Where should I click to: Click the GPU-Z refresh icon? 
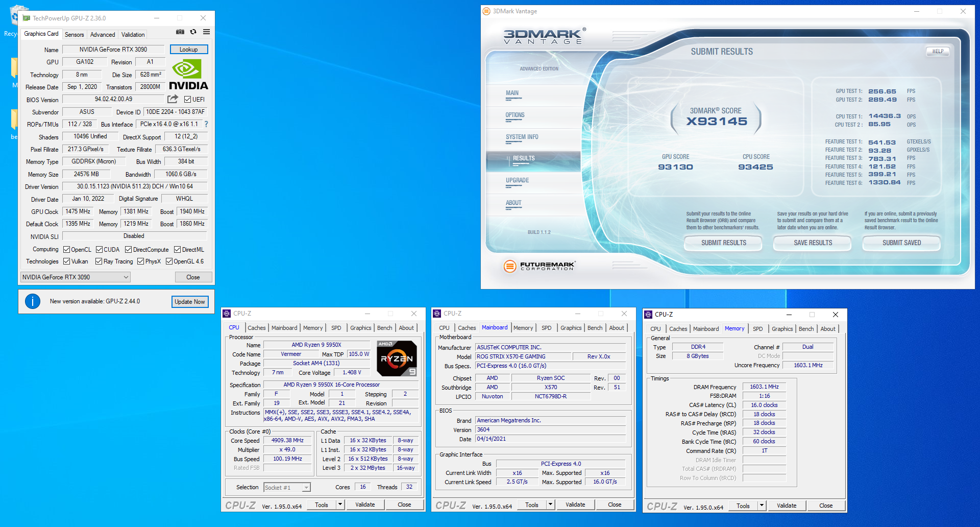click(193, 32)
